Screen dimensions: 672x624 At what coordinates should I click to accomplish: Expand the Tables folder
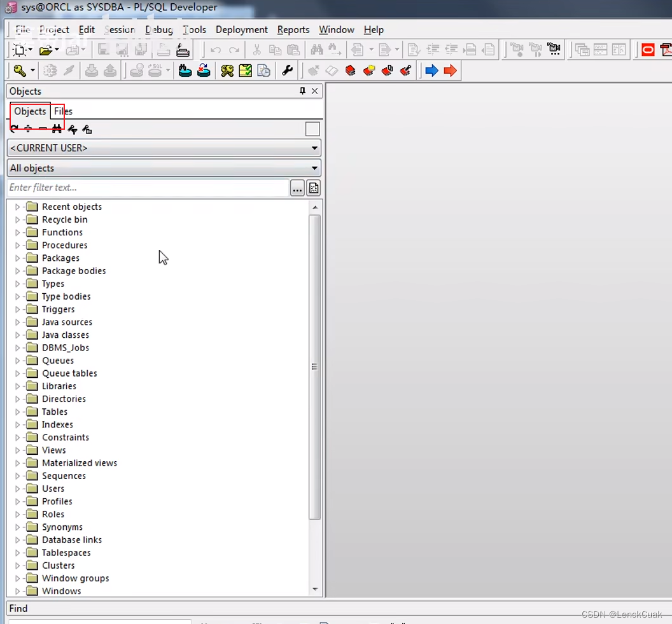[x=17, y=412]
